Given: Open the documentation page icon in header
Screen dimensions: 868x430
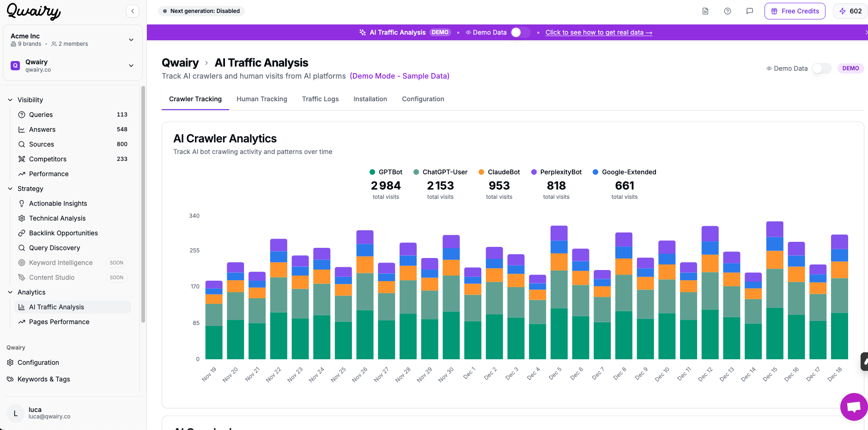Looking at the screenshot, I should pyautogui.click(x=705, y=11).
